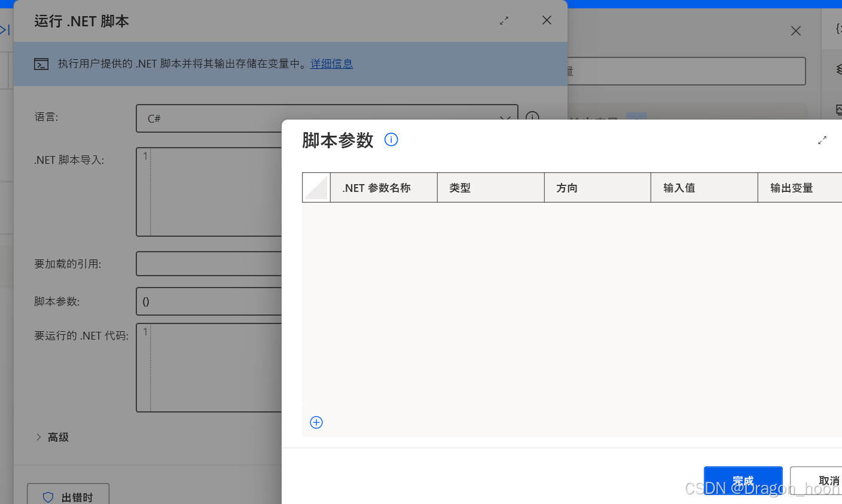Expand the 高级 section
Viewport: 842px width, 504px height.
click(x=52, y=437)
